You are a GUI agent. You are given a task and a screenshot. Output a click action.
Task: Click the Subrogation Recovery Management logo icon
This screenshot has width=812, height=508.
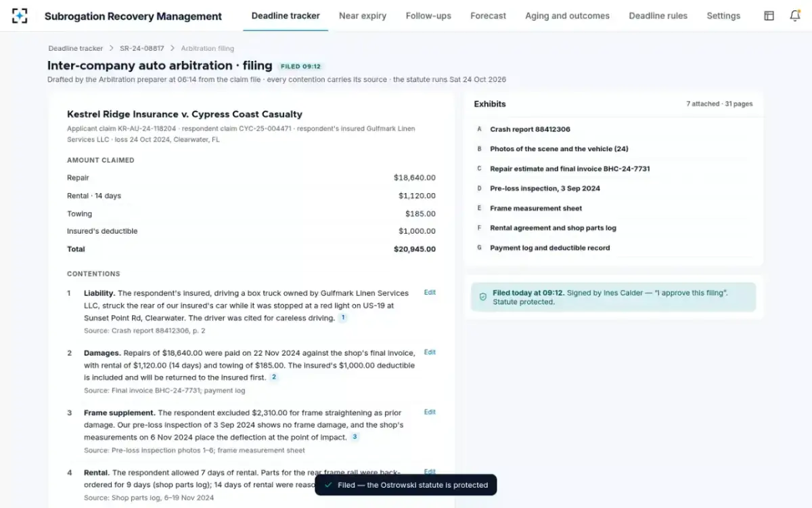coord(20,16)
